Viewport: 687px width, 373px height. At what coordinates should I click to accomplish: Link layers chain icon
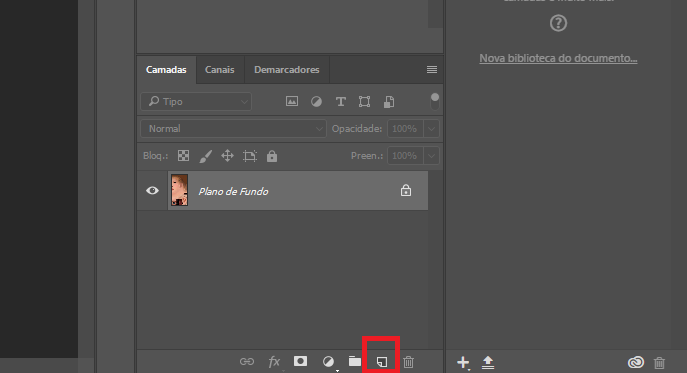247,362
